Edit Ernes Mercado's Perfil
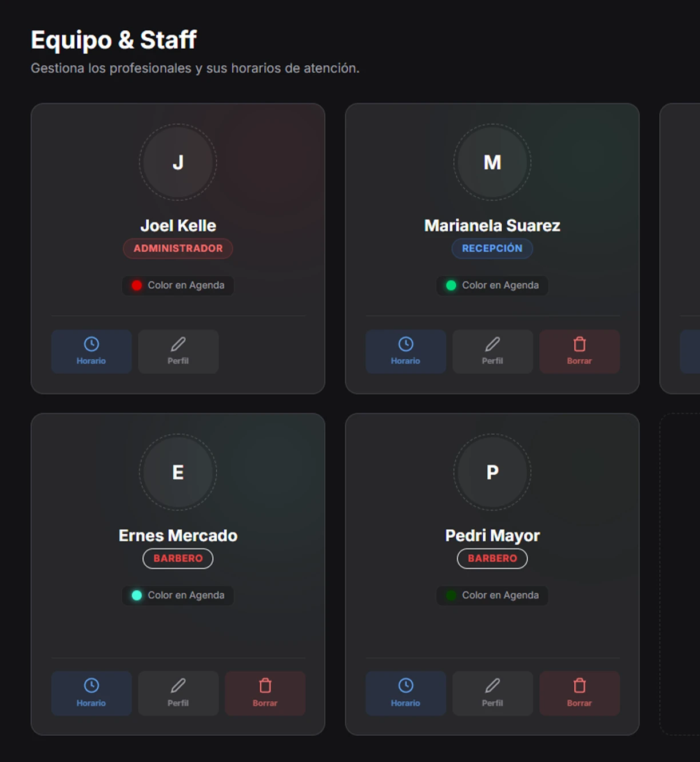 click(178, 693)
